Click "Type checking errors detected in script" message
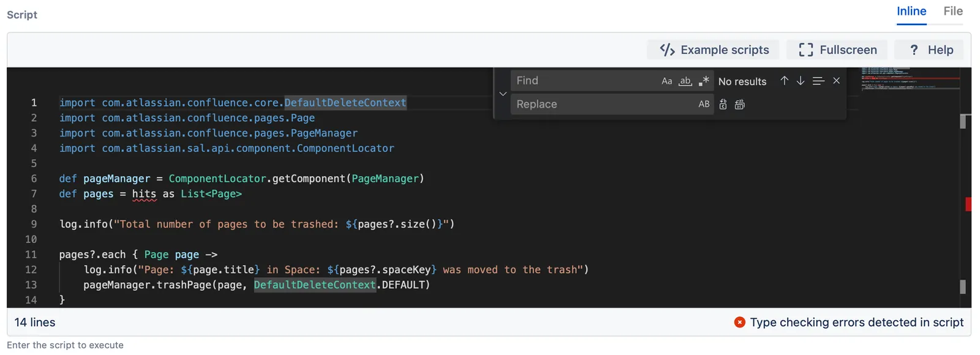 856,322
